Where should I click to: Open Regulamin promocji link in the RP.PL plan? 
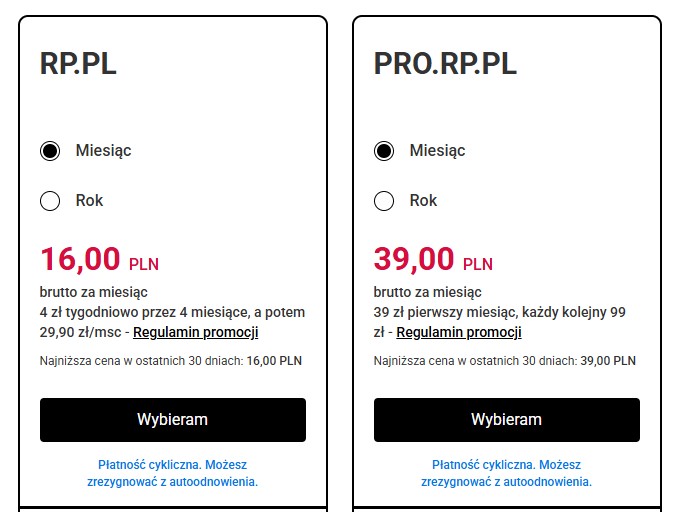click(x=195, y=332)
